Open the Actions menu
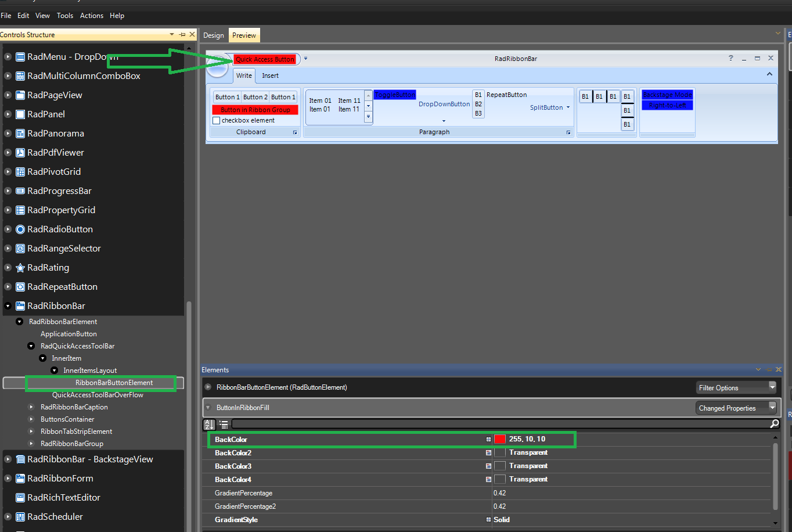Viewport: 792px width, 532px height. (x=92, y=16)
